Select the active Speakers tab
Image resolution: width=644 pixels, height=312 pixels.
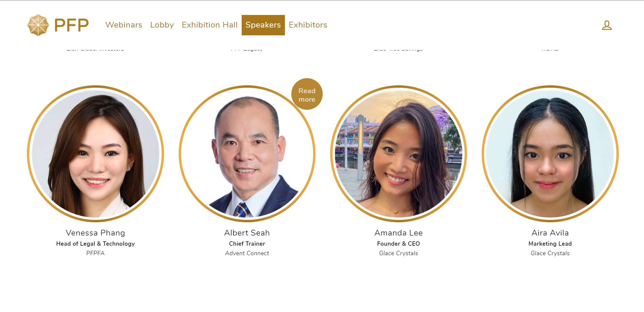click(263, 25)
